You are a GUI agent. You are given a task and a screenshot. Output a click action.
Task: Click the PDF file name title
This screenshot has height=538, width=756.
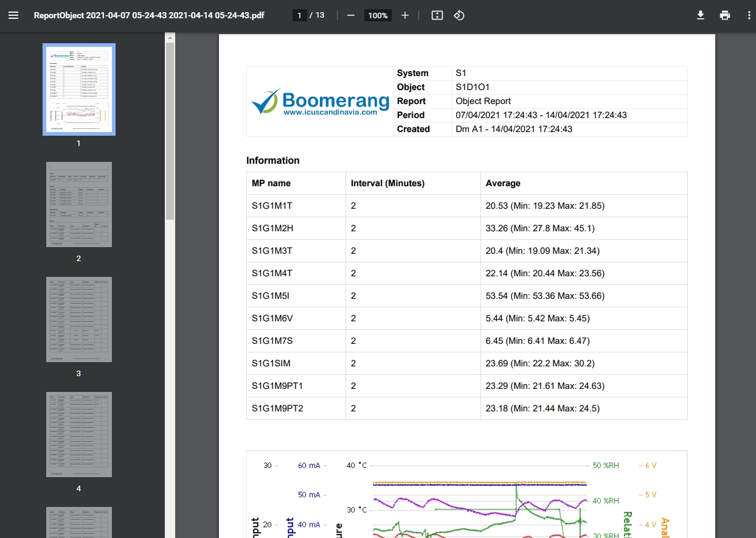click(150, 15)
